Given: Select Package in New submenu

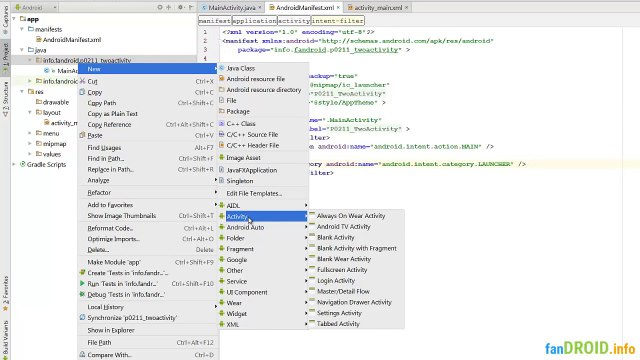Looking at the screenshot, I should click(263, 111).
